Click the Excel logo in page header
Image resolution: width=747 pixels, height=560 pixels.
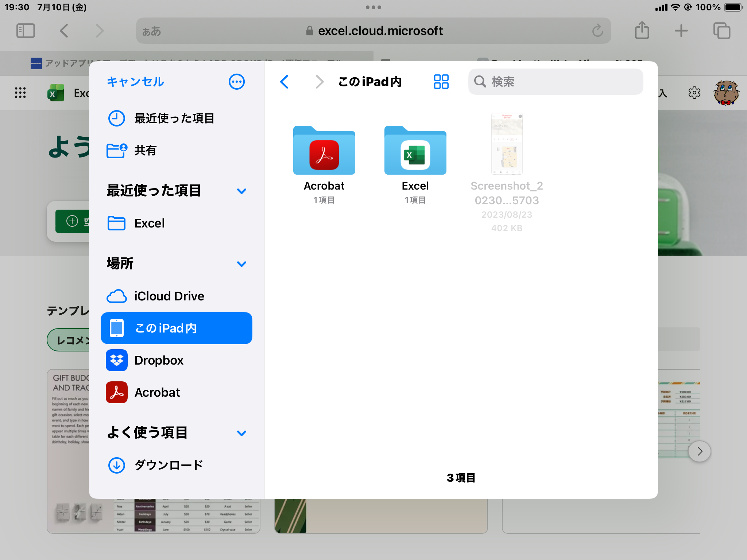click(56, 93)
